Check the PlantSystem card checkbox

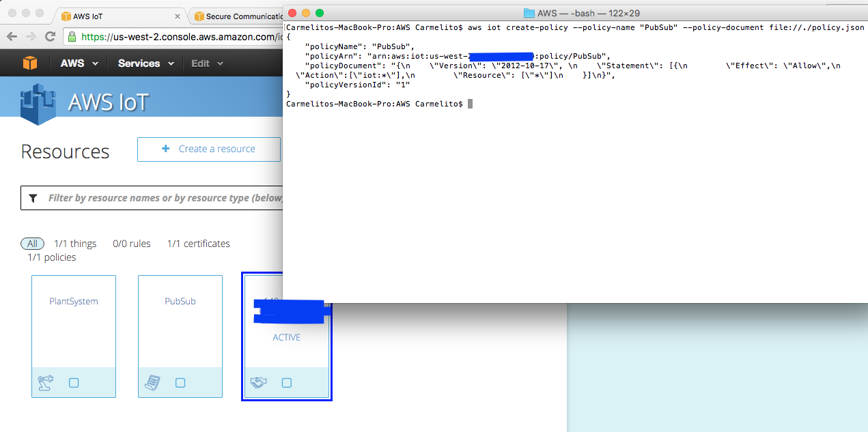point(74,383)
